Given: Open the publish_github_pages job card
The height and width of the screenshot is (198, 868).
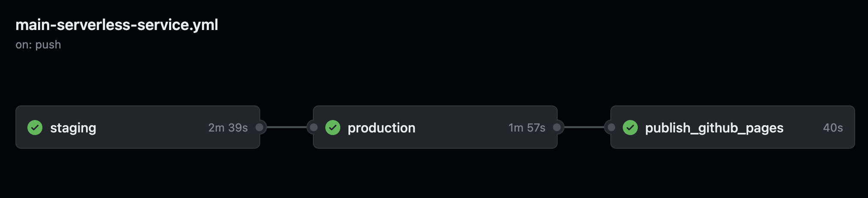Looking at the screenshot, I should (733, 127).
